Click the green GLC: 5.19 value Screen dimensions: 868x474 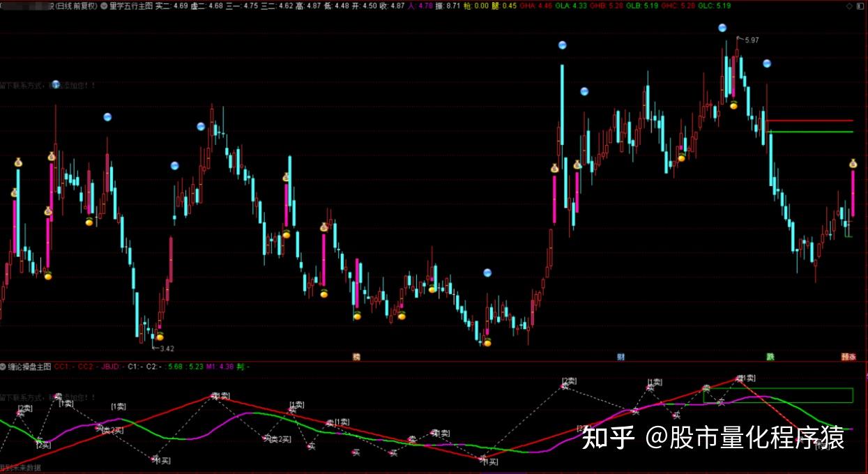713,6
